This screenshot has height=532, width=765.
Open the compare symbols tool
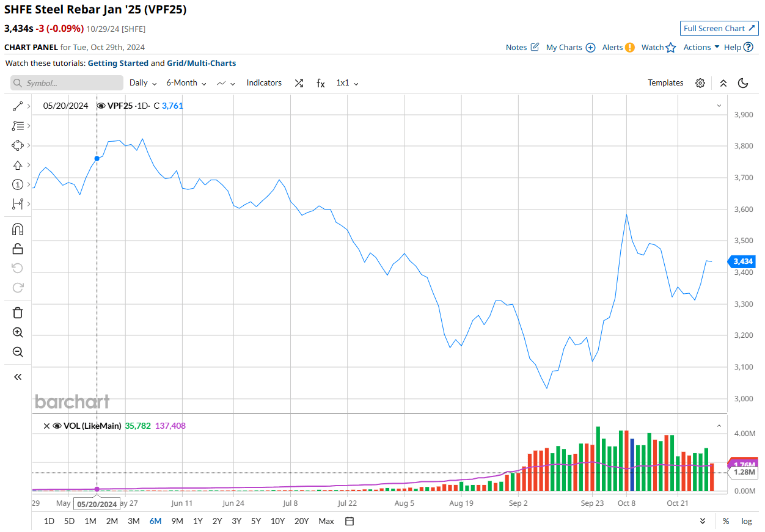coord(299,82)
